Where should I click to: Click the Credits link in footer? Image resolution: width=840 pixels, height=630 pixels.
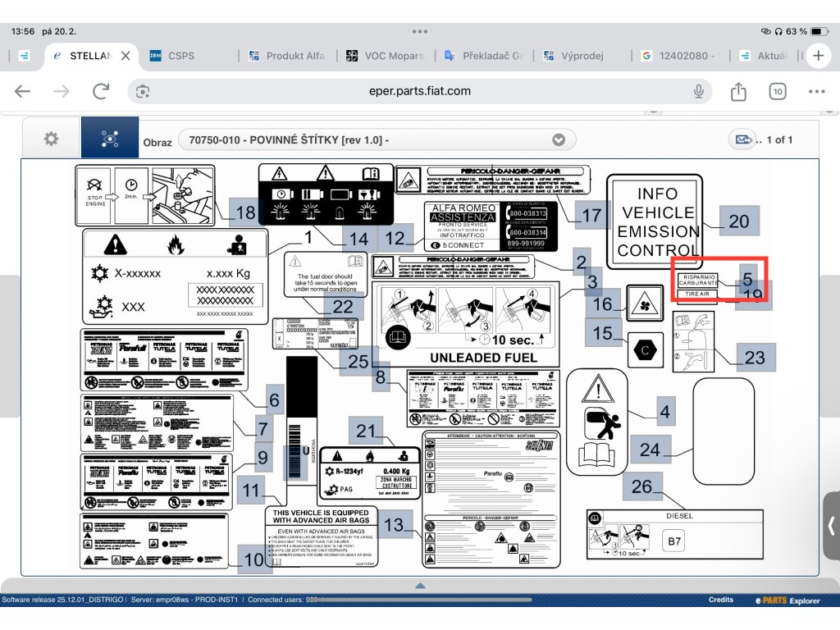pos(721,600)
